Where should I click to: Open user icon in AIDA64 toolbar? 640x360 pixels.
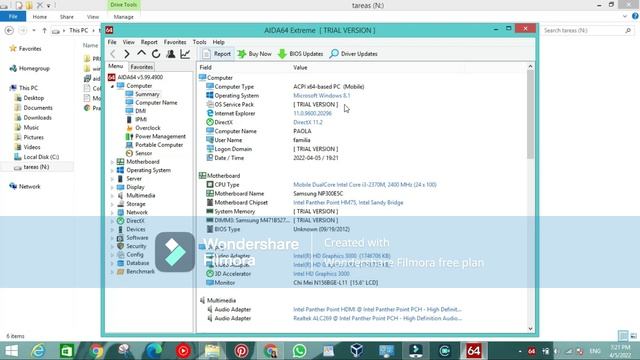(171, 54)
